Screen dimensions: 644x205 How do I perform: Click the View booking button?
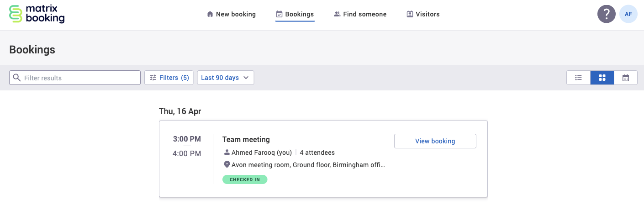tap(435, 141)
